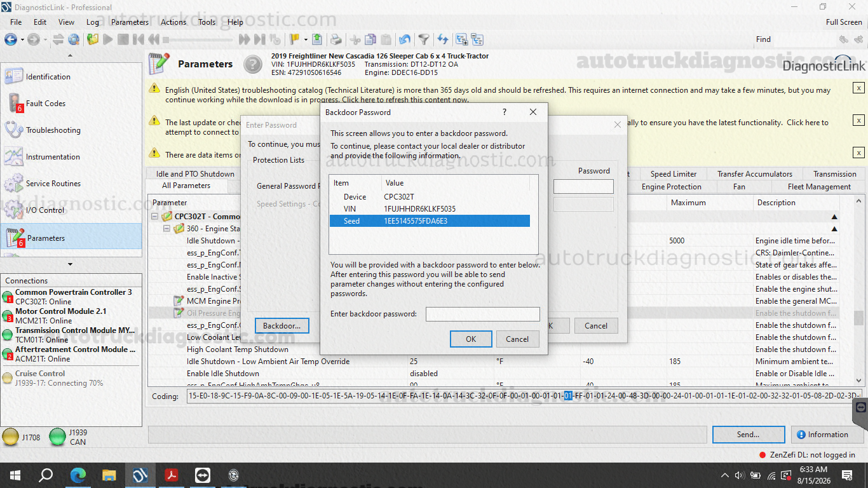Show hidden tray icons with the chevron
The image size is (868, 488).
(x=725, y=475)
